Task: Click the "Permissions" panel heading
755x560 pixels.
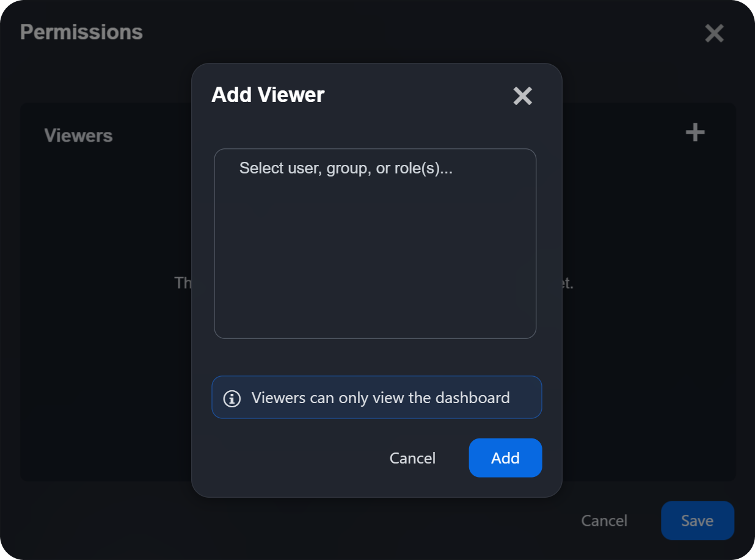Action: pos(81,32)
